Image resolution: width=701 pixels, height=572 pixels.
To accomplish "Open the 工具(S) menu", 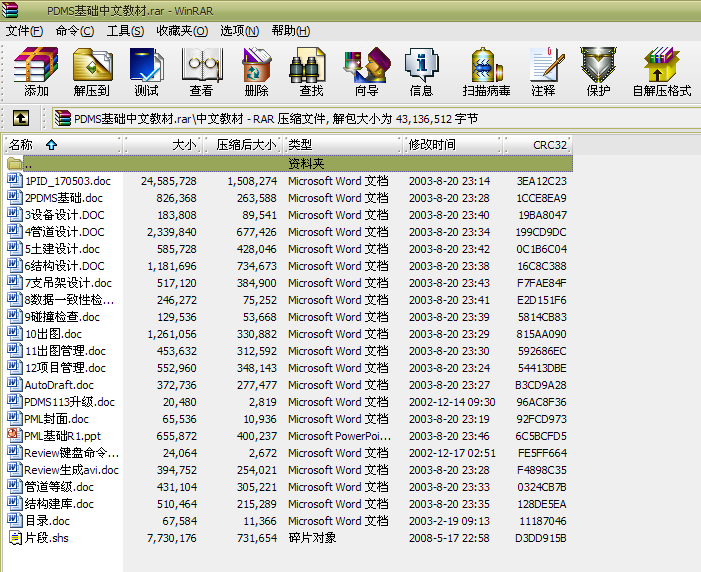I will 125,31.
